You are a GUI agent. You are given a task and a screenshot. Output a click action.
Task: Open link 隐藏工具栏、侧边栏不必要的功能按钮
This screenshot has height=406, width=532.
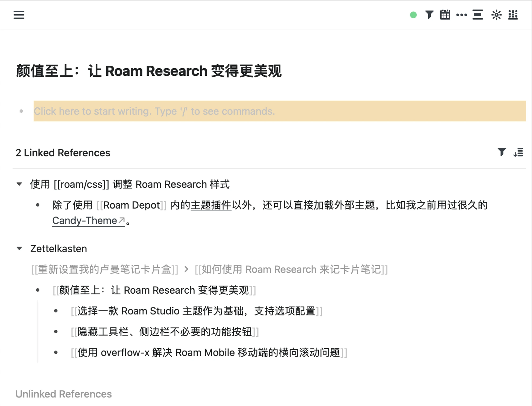[x=165, y=332]
